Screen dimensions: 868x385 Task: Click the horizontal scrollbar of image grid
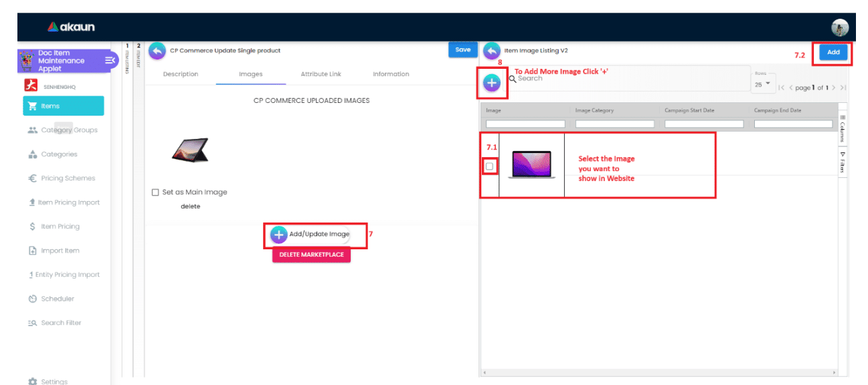click(x=659, y=372)
